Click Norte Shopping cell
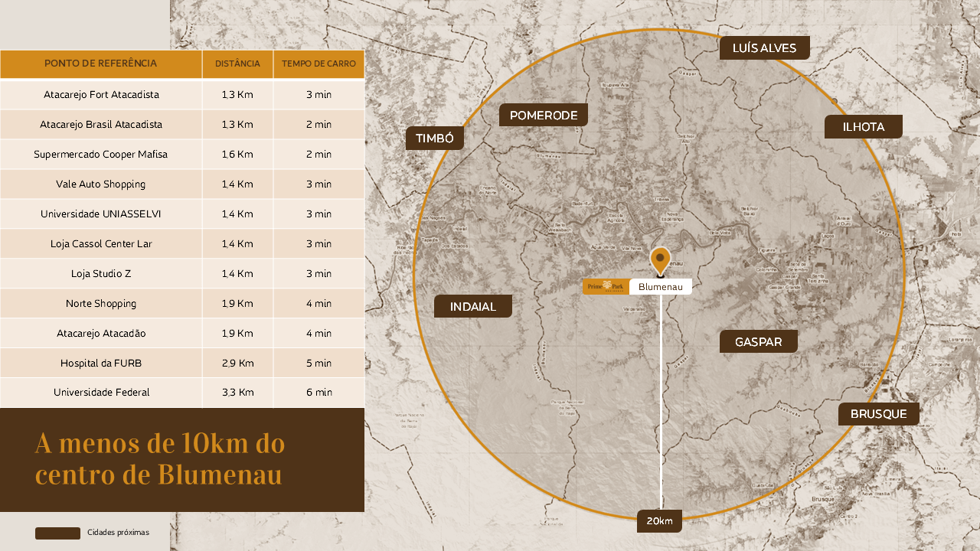 (101, 304)
